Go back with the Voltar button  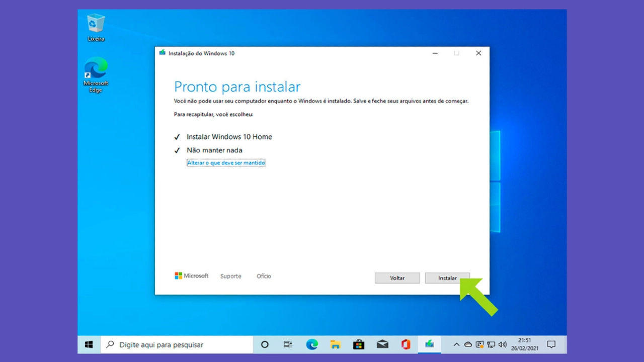pyautogui.click(x=397, y=278)
